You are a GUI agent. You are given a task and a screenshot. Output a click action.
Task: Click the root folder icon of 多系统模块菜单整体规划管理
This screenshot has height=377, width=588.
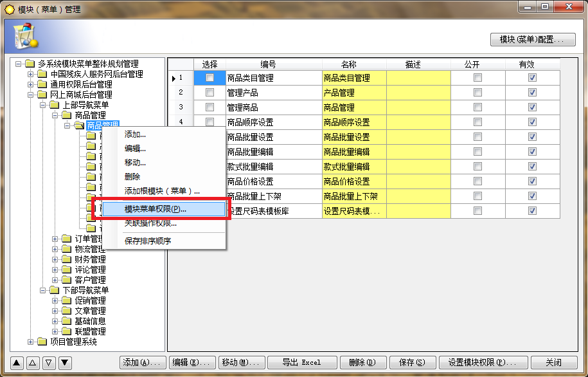[30, 64]
